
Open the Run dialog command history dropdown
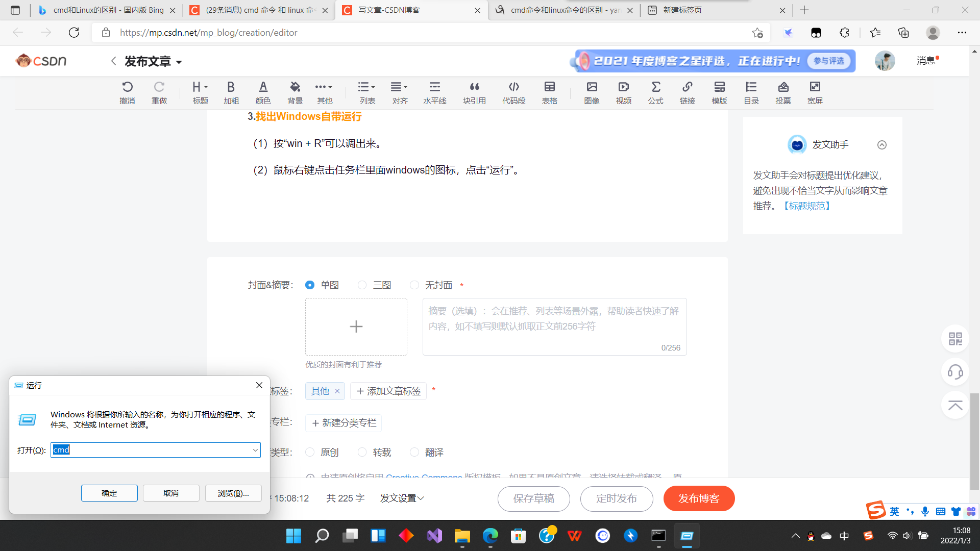[x=255, y=450]
